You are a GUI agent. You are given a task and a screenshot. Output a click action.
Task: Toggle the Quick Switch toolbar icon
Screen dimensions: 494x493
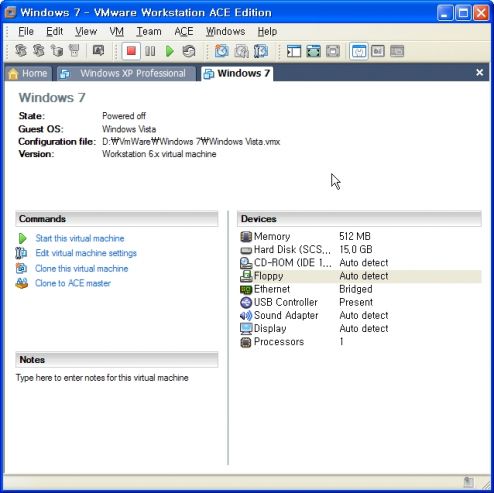[x=333, y=51]
